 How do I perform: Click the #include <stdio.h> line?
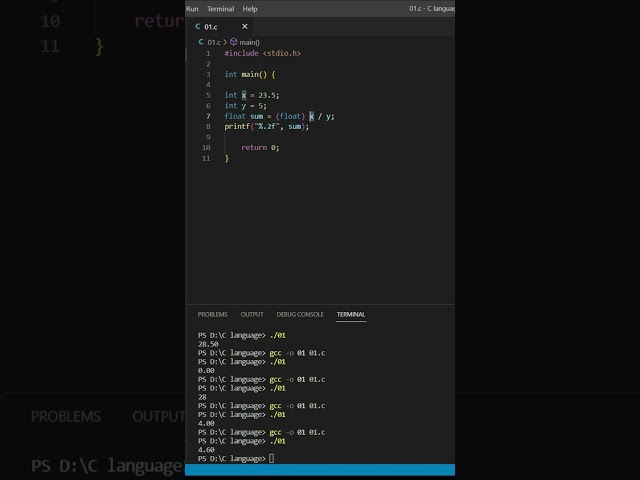262,53
